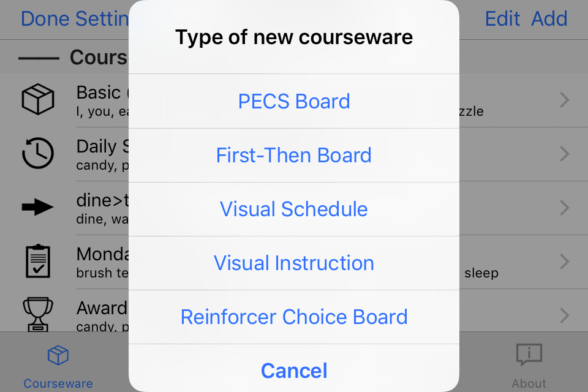The image size is (588, 392).
Task: Select Visual Instruction courseware type
Action: click(x=294, y=263)
